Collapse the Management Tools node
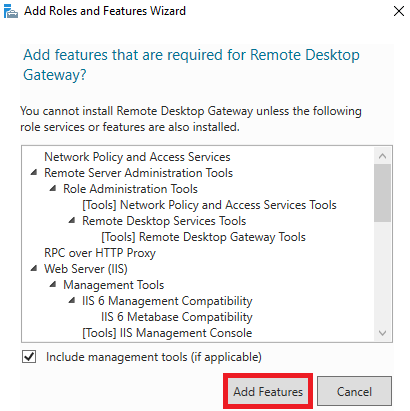 53,285
